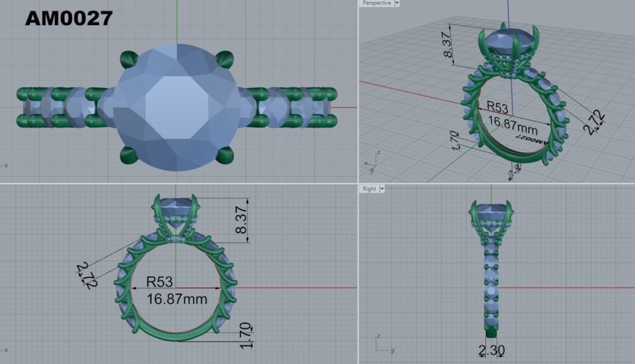Viewport: 635px width, 364px height.
Task: Select the ring shank bottom in front view
Action: (176, 334)
